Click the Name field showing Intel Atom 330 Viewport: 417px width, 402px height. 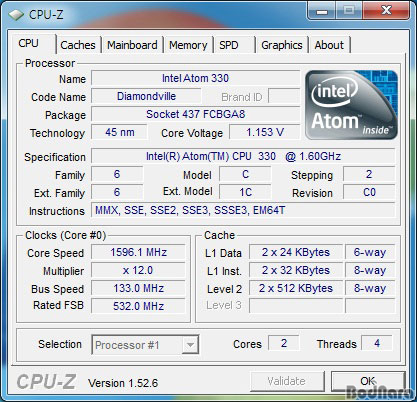[195, 78]
